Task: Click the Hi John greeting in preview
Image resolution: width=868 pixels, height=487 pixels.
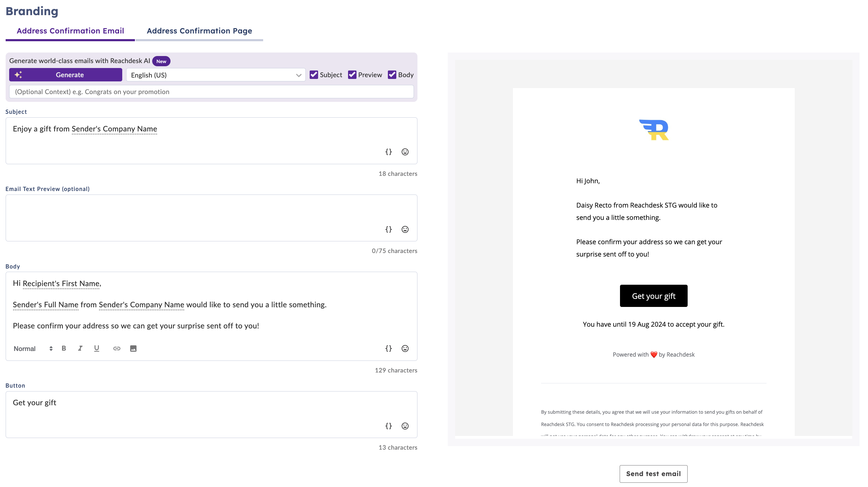Action: point(588,181)
